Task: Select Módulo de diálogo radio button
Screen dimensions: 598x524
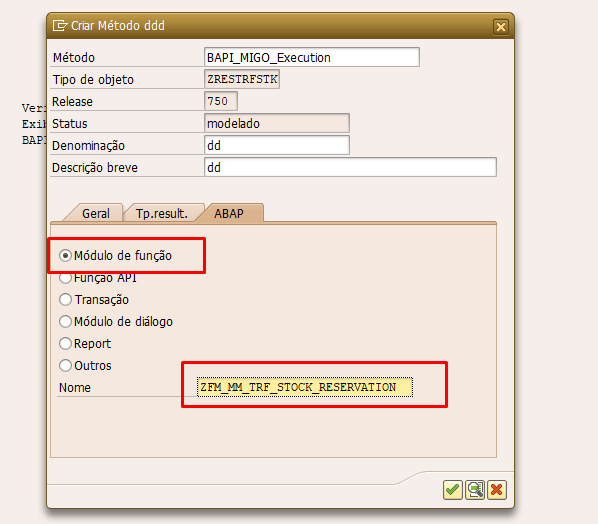Action: click(66, 321)
